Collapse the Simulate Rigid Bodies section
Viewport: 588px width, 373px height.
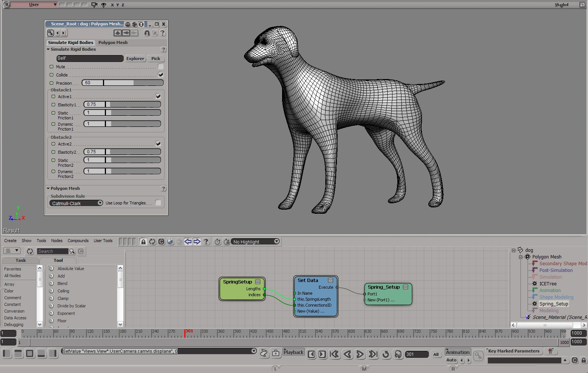[48, 49]
